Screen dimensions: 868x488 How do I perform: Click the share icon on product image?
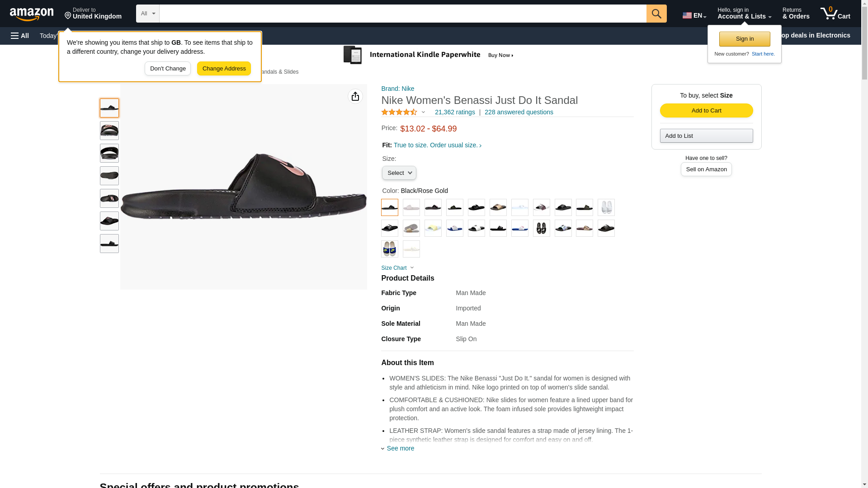pos(355,96)
